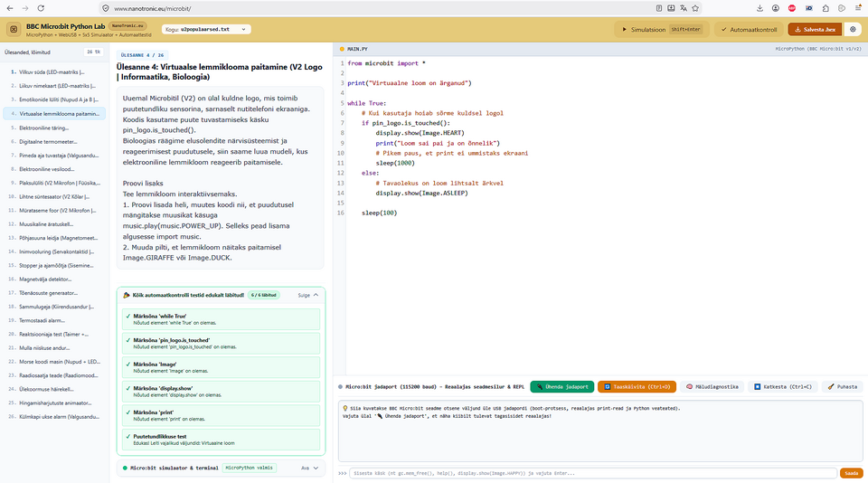Click the stop icon in Katkesta button

pyautogui.click(x=758, y=386)
